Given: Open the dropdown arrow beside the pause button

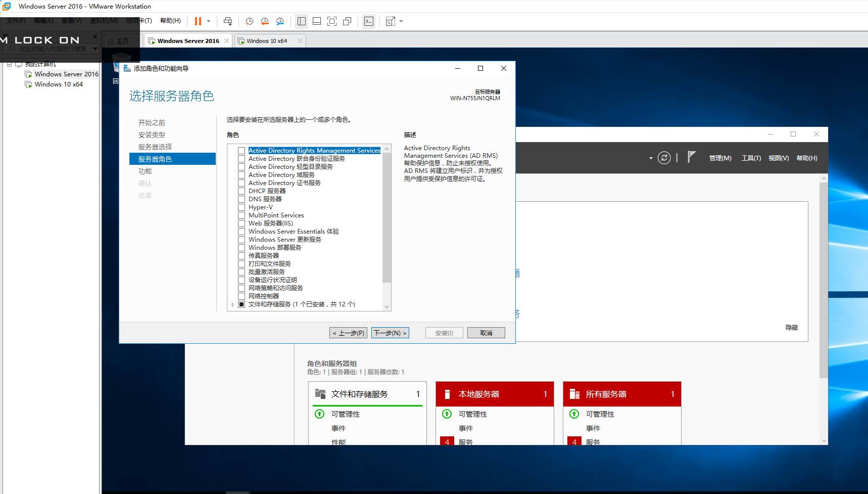Looking at the screenshot, I should [208, 21].
